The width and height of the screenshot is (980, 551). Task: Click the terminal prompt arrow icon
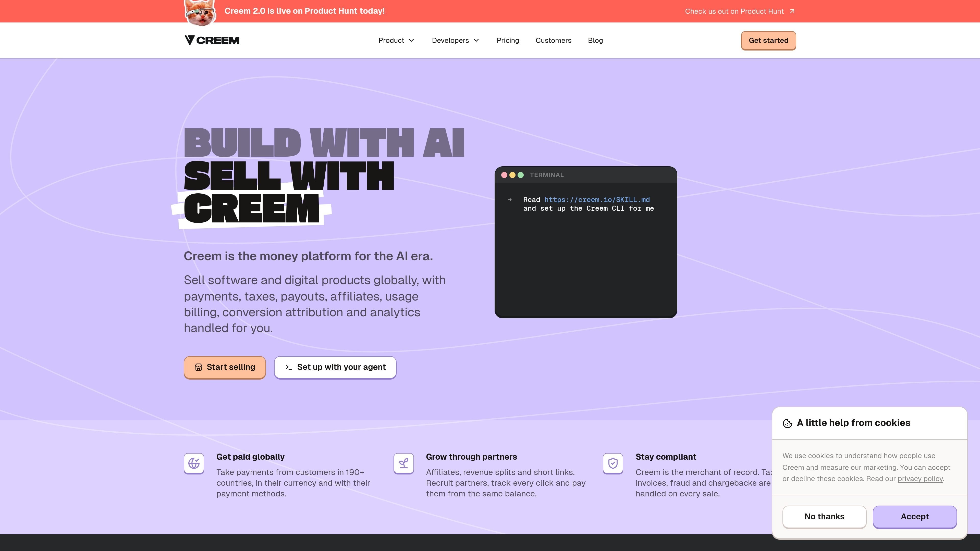coord(510,200)
